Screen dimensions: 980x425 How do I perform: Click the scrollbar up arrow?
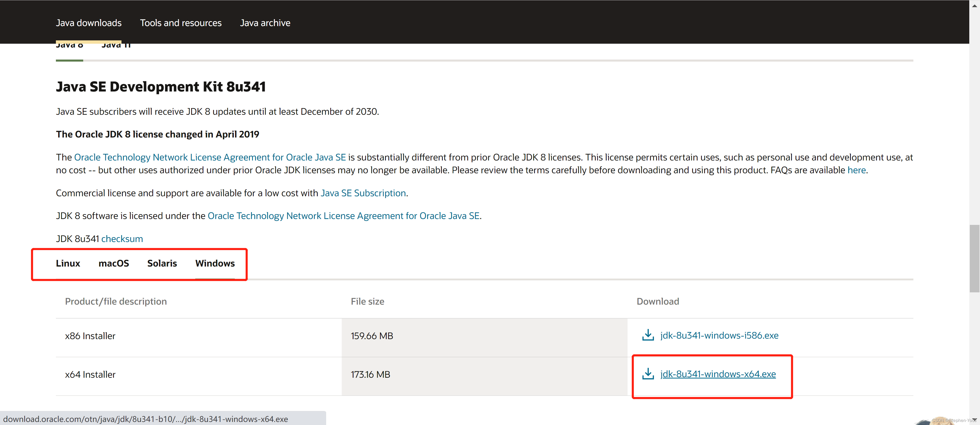tap(974, 5)
